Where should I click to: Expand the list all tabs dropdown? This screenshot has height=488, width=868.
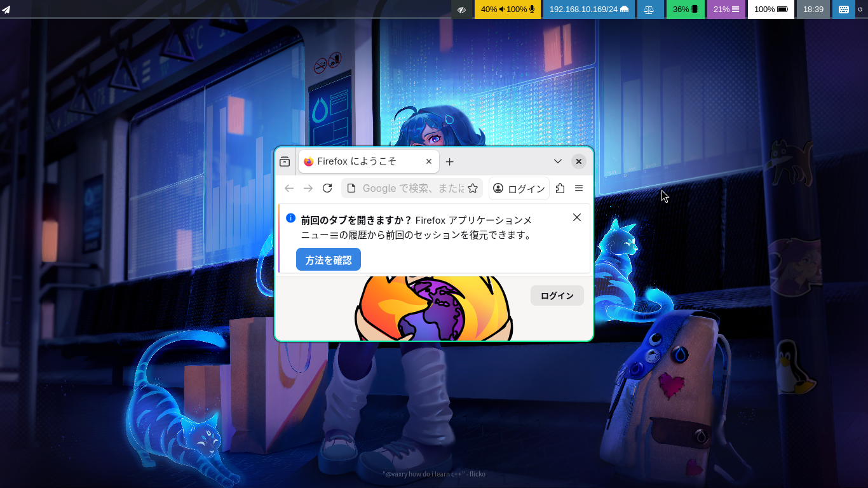[x=558, y=161]
